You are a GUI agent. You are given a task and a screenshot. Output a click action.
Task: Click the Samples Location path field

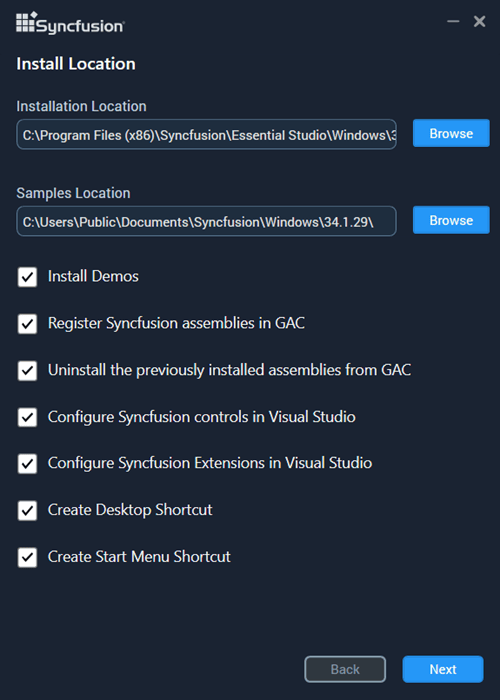point(206,221)
